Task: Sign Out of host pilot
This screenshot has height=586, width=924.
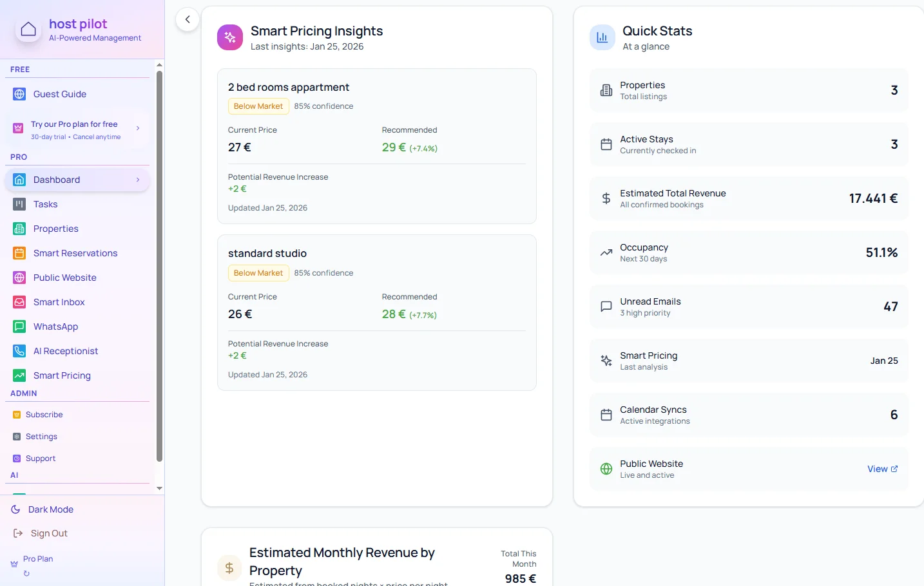Action: 49,533
